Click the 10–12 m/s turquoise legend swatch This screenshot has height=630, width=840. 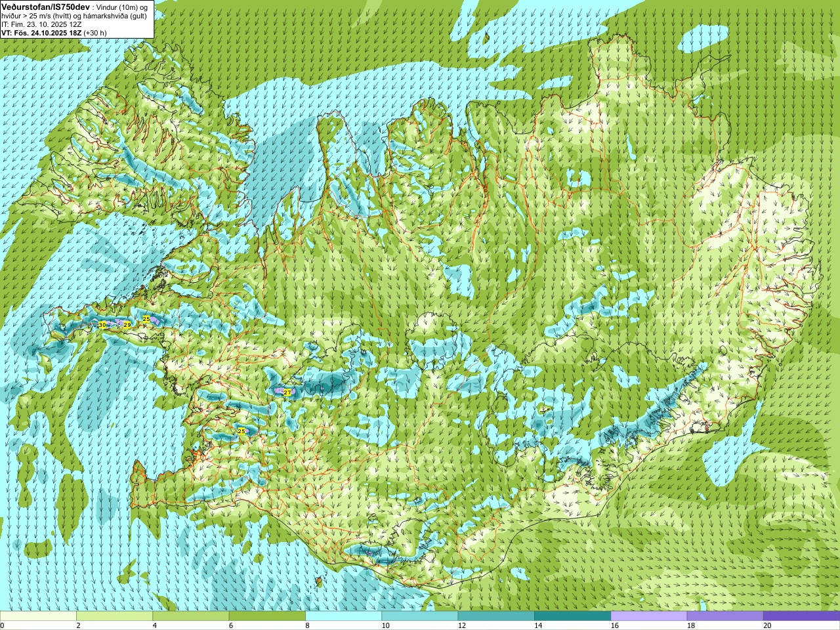click(x=420, y=616)
